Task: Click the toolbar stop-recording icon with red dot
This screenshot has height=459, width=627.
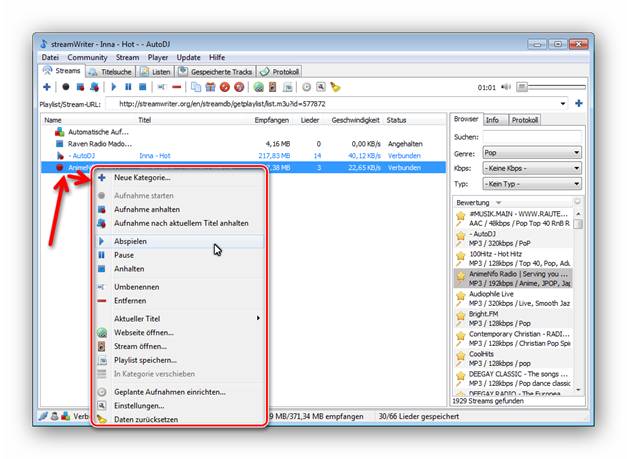Action: point(80,87)
